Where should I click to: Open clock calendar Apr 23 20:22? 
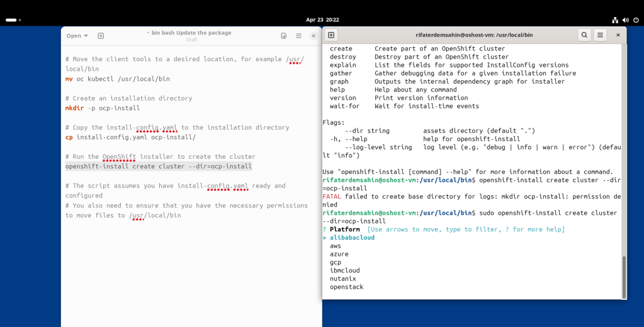pos(322,20)
